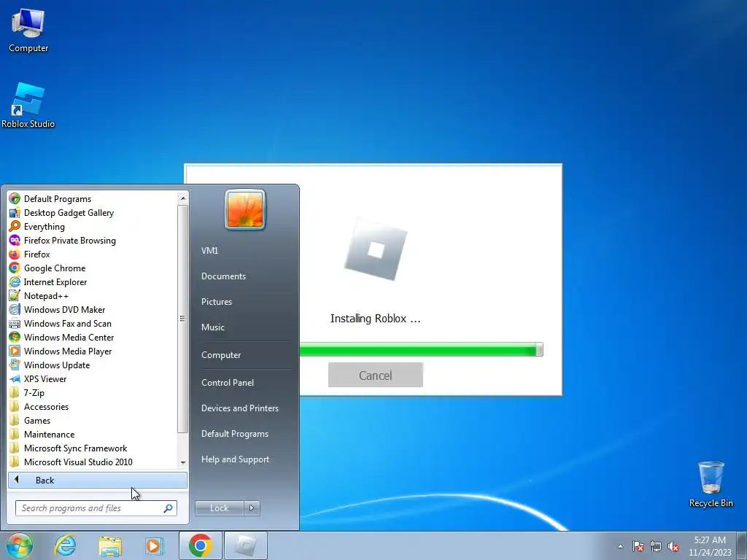Image resolution: width=747 pixels, height=560 pixels.
Task: Open Windows Fax and Scan
Action: pyautogui.click(x=93, y=323)
